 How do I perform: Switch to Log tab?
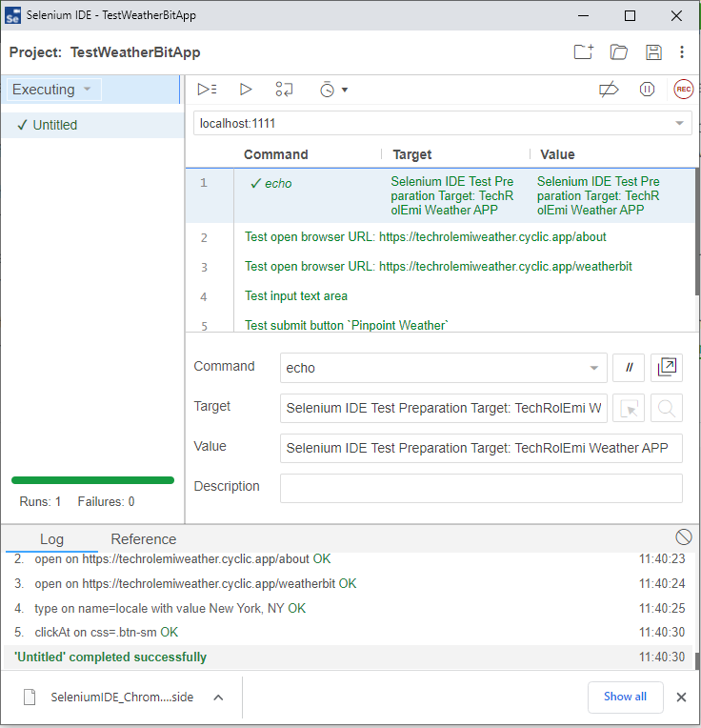pyautogui.click(x=51, y=538)
